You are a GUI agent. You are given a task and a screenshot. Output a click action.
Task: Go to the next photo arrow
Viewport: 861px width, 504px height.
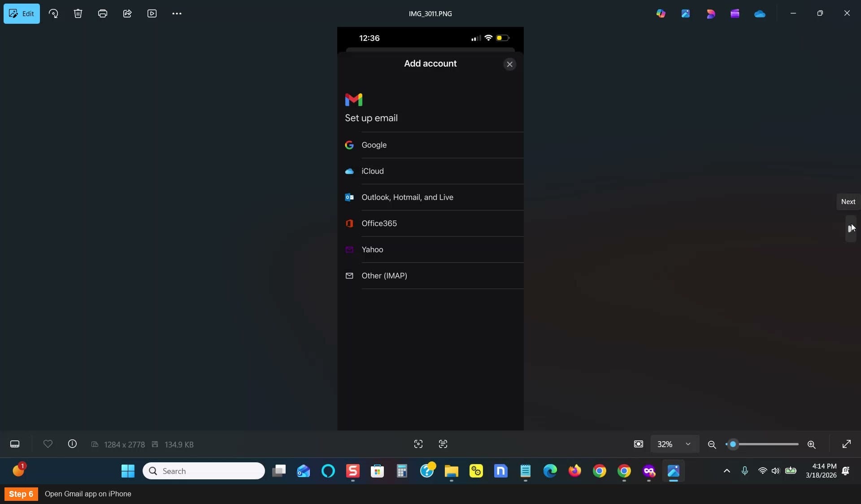pos(851,229)
